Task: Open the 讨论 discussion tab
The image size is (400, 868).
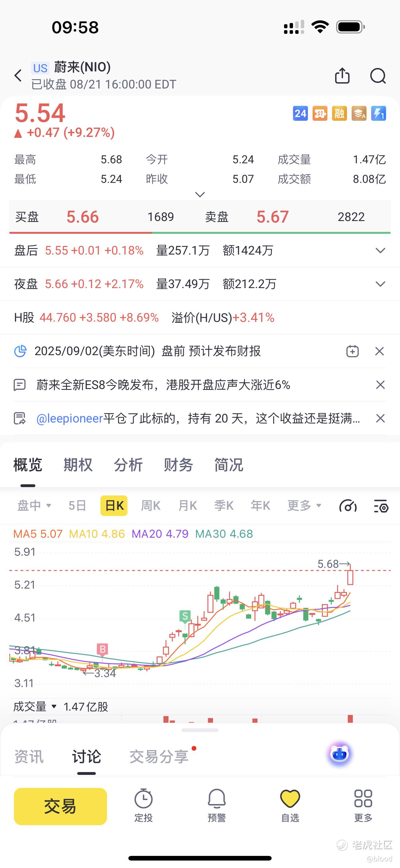Action: tap(86, 757)
